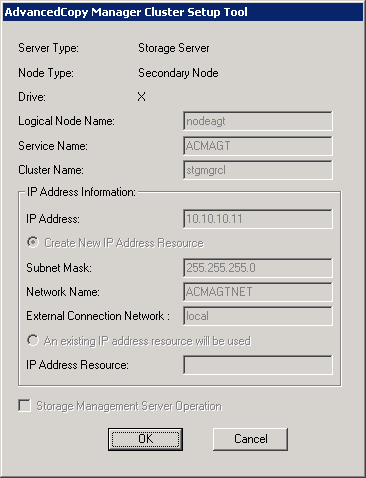Click the 'Server Type:' label
This screenshot has width=366, height=478.
[48, 48]
